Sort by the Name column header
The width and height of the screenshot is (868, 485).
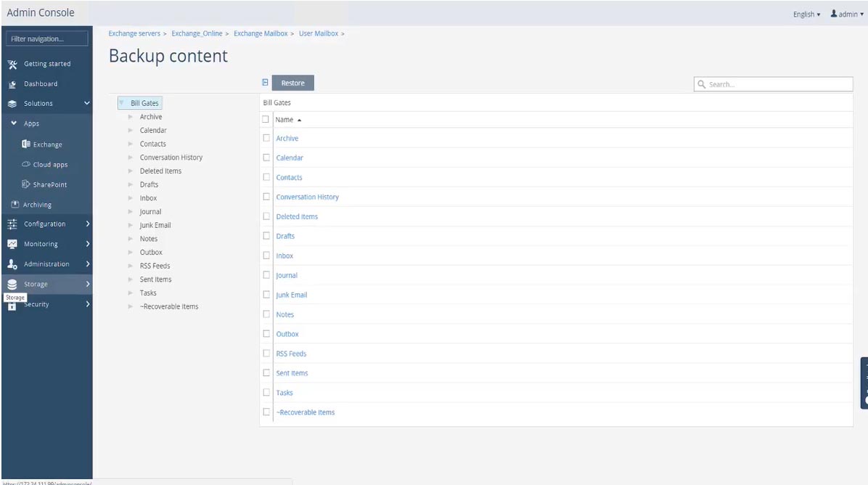click(284, 120)
